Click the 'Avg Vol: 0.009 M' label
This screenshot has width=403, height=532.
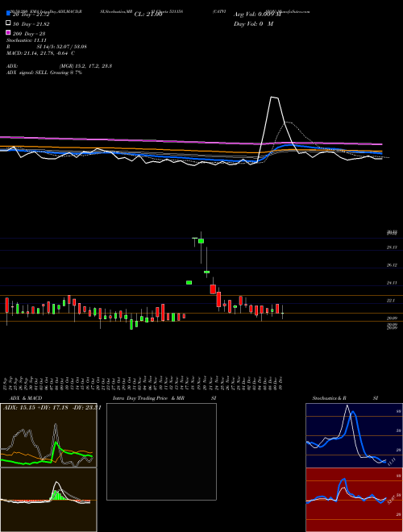[x=258, y=15]
